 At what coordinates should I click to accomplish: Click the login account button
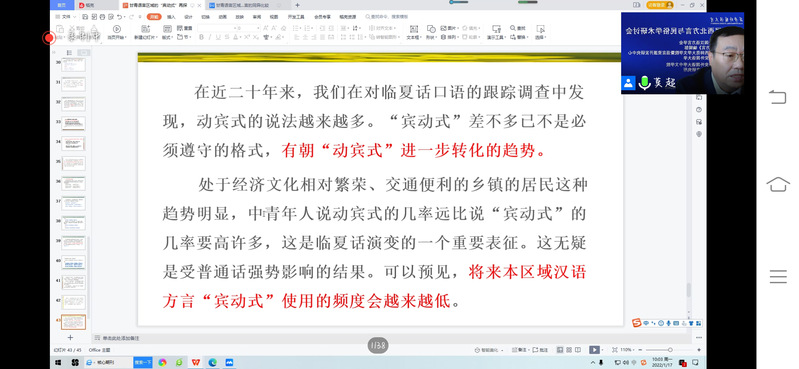(660, 5)
